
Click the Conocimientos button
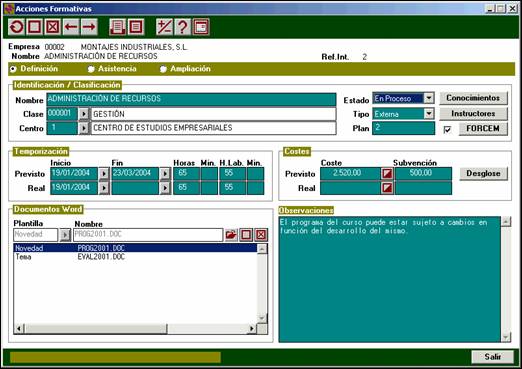tap(473, 98)
